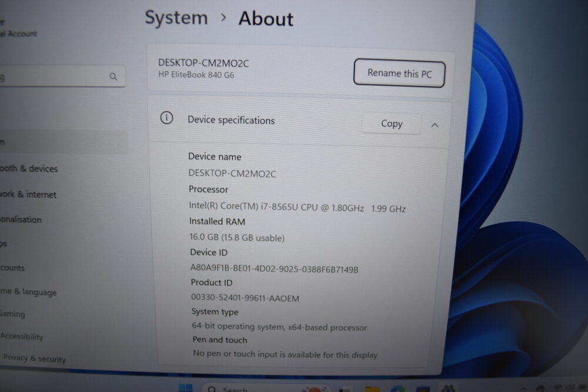The width and height of the screenshot is (588, 392).
Task: Go back to System via breadcrumb
Action: click(x=176, y=18)
